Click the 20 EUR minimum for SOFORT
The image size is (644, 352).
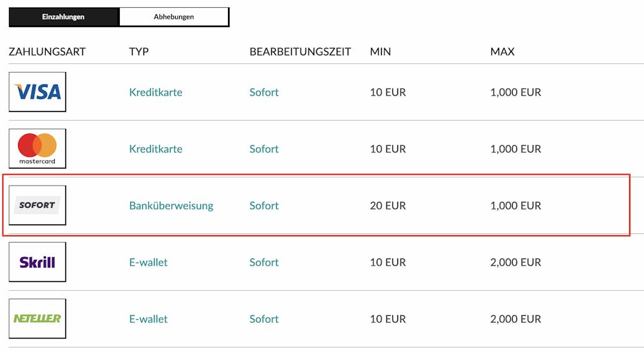point(388,206)
